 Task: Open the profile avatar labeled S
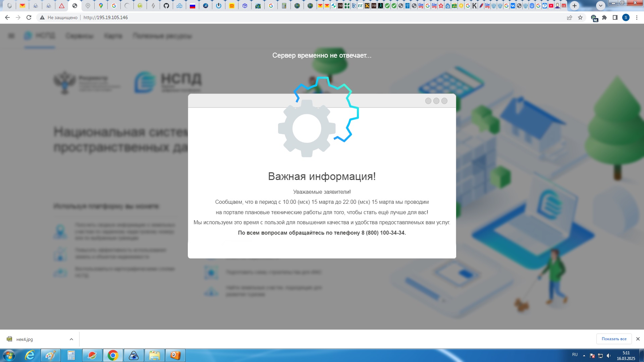(626, 17)
